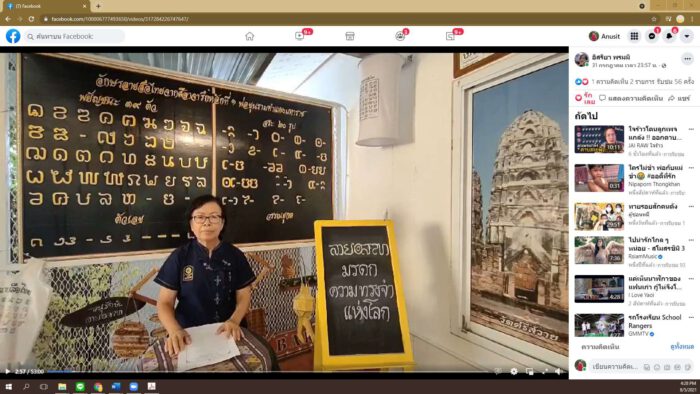Open the Groups icon
Image resolution: width=700 pixels, height=394 pixels.
(x=400, y=36)
